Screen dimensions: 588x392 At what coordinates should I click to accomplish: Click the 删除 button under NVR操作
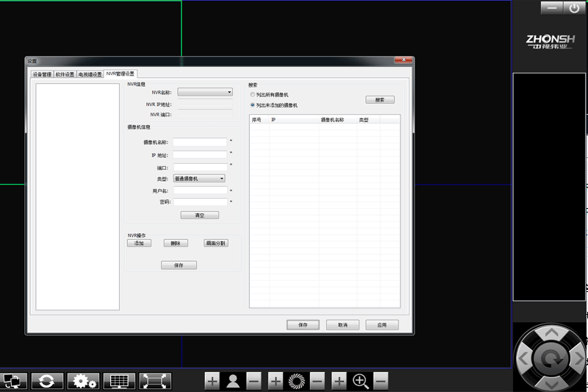coord(176,243)
